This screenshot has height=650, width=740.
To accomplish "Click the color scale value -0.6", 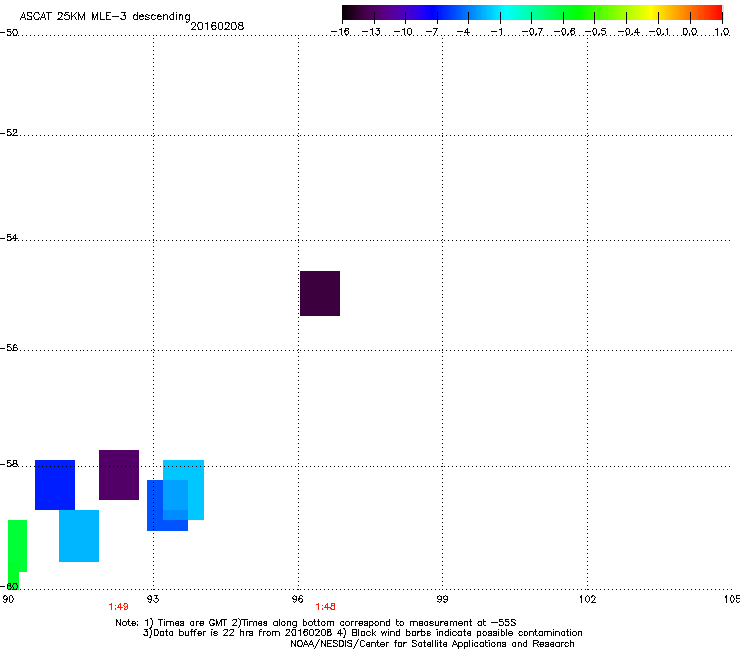I will pos(564,32).
